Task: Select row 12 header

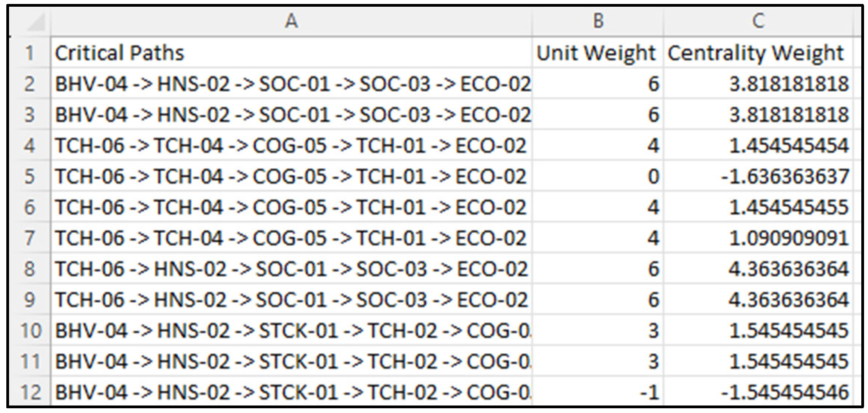Action: (x=30, y=392)
